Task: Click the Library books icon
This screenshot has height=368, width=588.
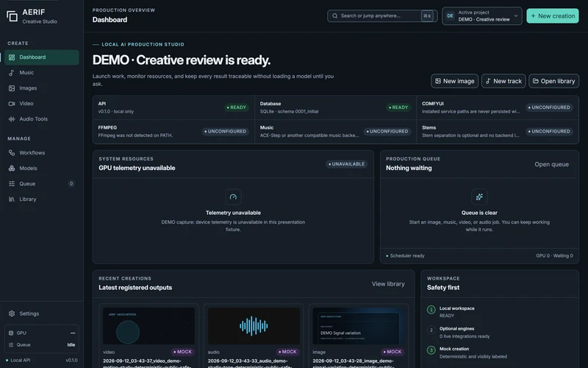Action: pyautogui.click(x=12, y=199)
